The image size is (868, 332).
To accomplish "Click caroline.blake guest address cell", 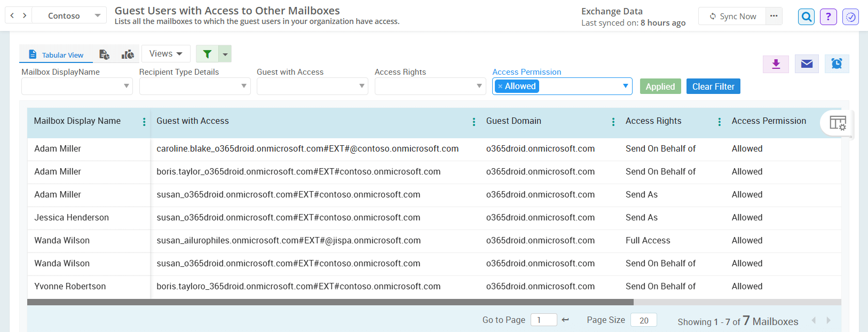I will point(307,149).
